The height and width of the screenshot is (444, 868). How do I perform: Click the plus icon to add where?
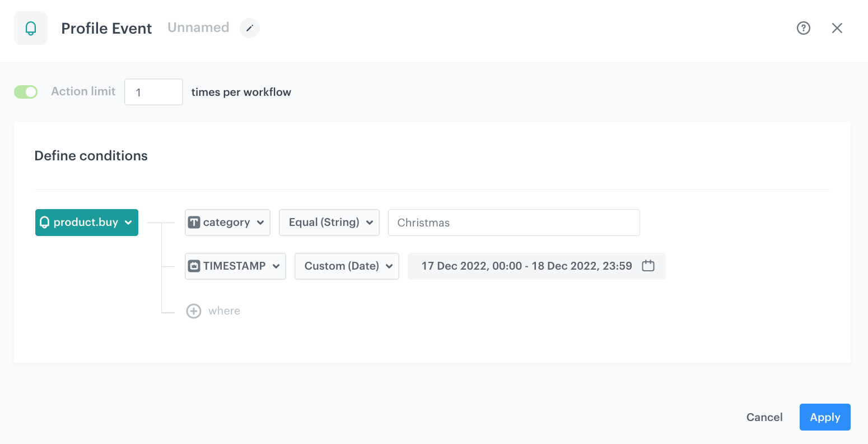point(194,311)
